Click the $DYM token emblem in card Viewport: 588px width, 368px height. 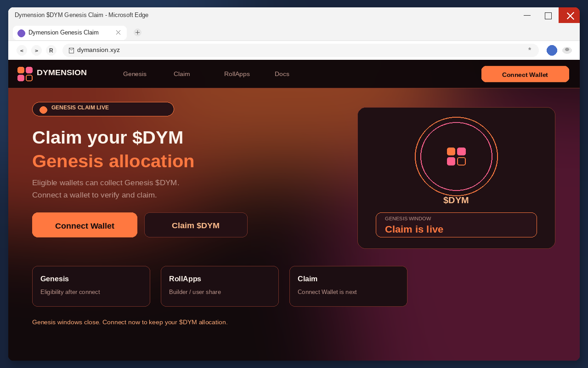click(x=456, y=156)
